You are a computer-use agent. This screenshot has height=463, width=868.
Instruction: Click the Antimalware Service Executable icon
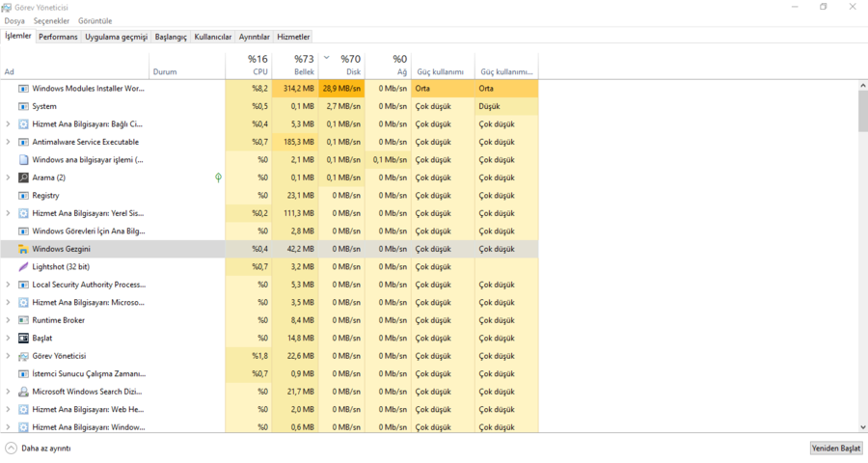23,142
